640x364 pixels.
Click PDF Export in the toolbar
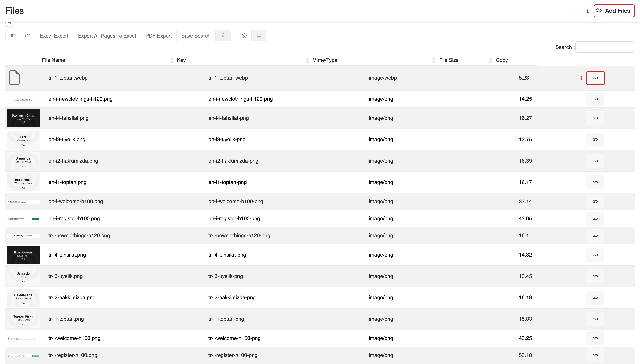point(158,36)
